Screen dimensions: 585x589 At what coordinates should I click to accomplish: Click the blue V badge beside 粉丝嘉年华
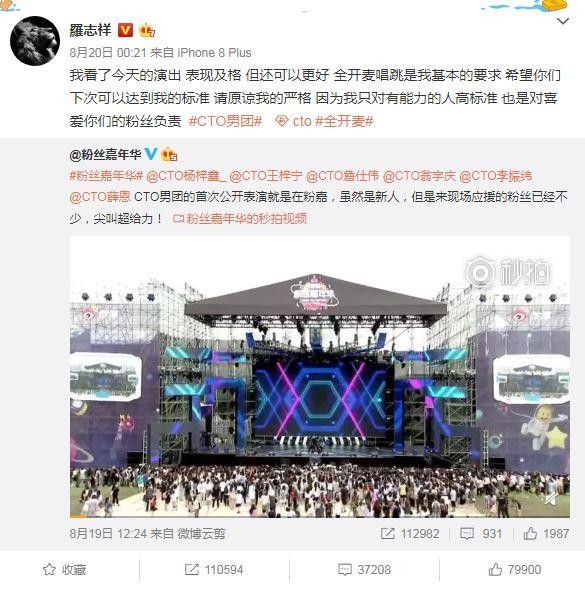(x=151, y=154)
